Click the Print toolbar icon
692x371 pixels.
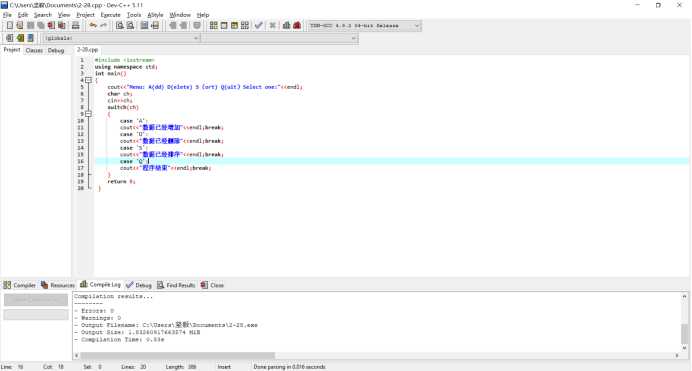point(75,26)
